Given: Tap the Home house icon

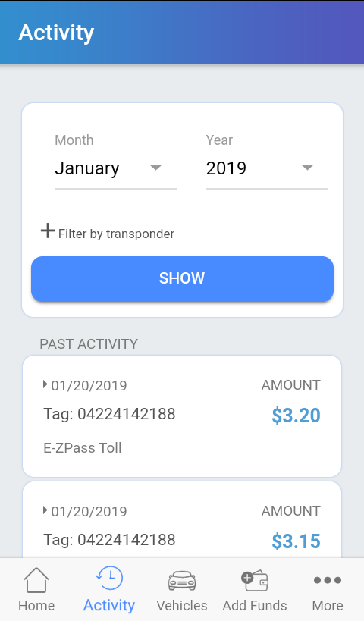Looking at the screenshot, I should 36,580.
